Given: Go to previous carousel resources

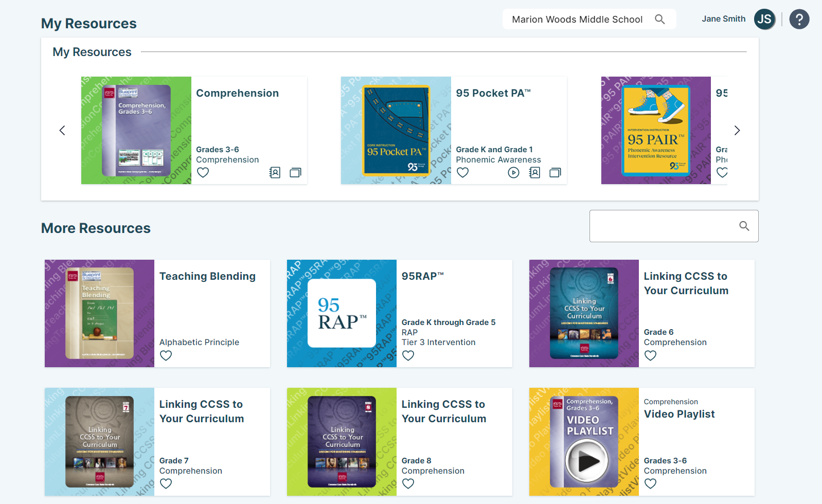Looking at the screenshot, I should coord(62,131).
